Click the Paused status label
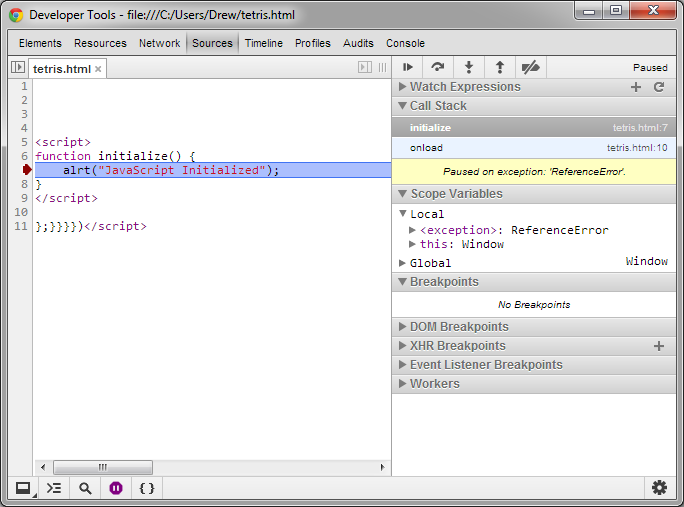Viewport: 684px width, 507px height. click(x=650, y=68)
